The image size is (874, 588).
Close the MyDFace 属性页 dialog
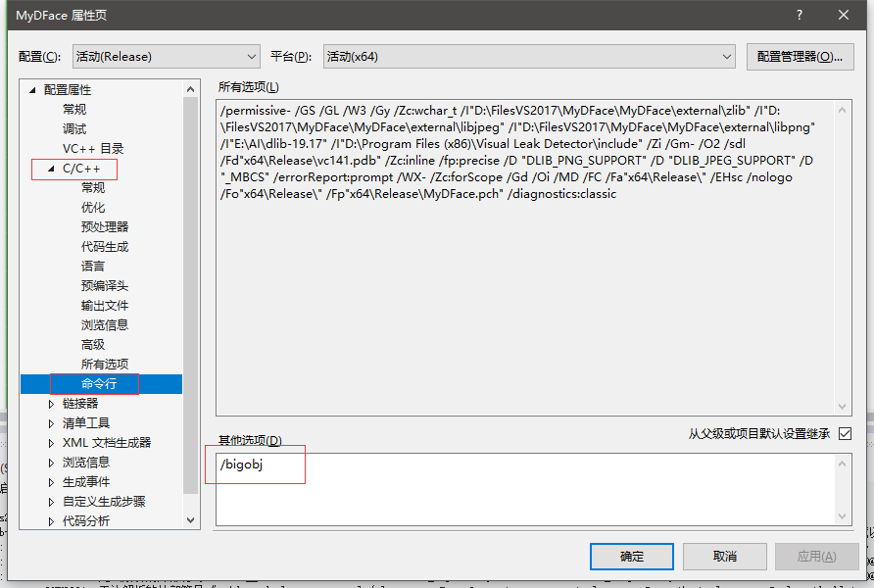[x=844, y=15]
